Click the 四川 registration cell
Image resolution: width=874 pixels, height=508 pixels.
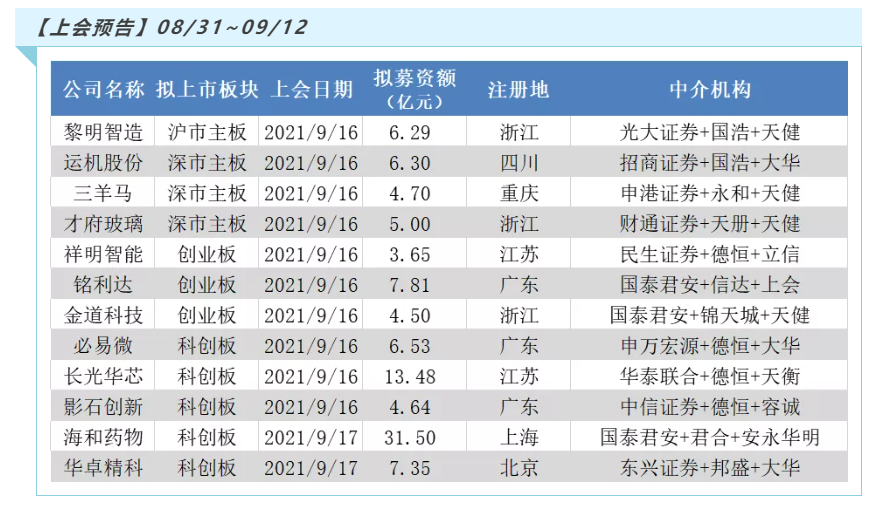tap(519, 163)
